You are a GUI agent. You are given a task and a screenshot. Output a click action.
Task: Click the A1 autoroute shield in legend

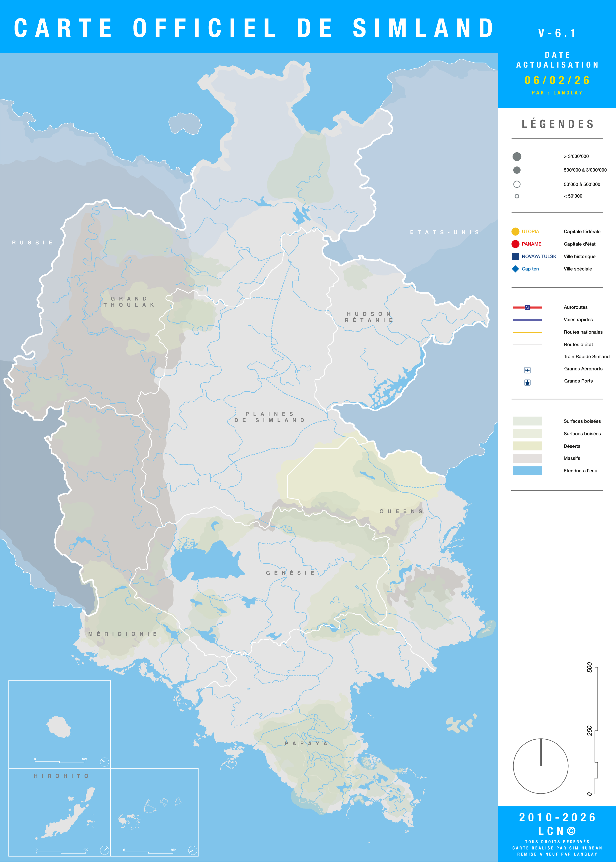coord(527,308)
